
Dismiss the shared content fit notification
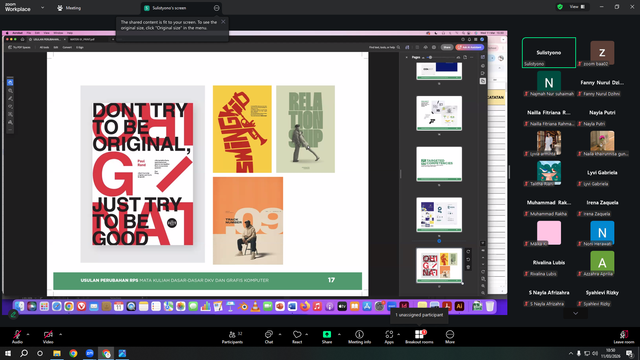(x=223, y=22)
